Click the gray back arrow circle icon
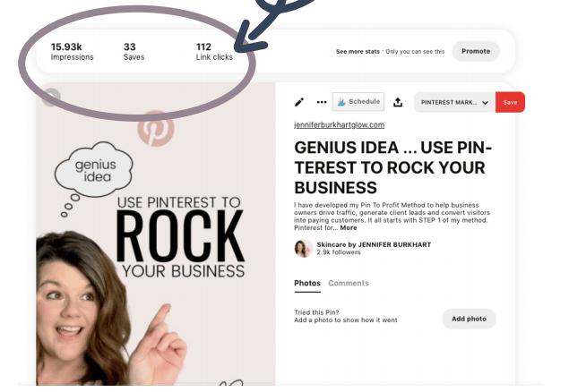The width and height of the screenshot is (569, 392). (51, 98)
